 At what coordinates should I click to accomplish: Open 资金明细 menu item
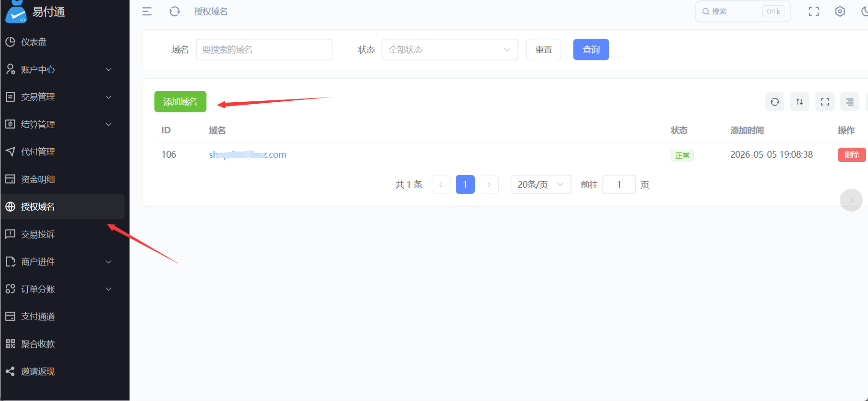tap(63, 179)
